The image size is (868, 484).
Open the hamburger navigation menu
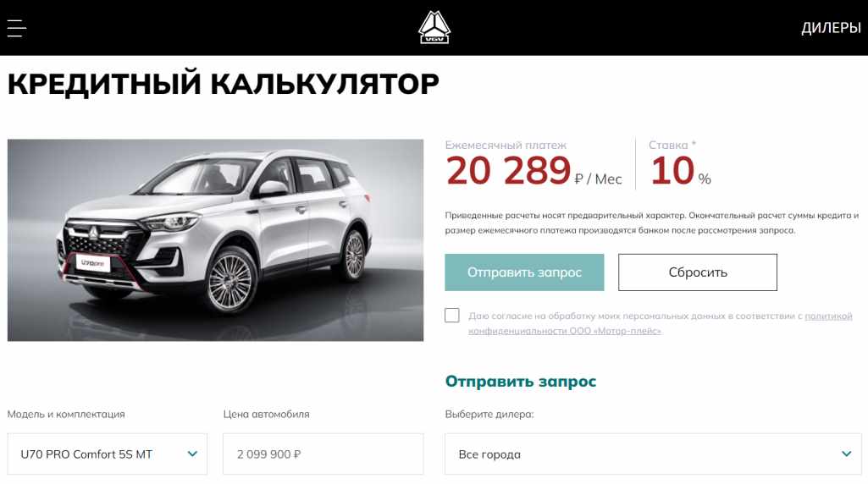tap(17, 28)
